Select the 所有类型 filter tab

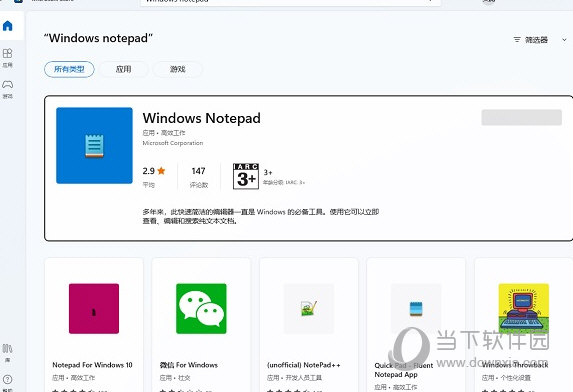[x=69, y=69]
